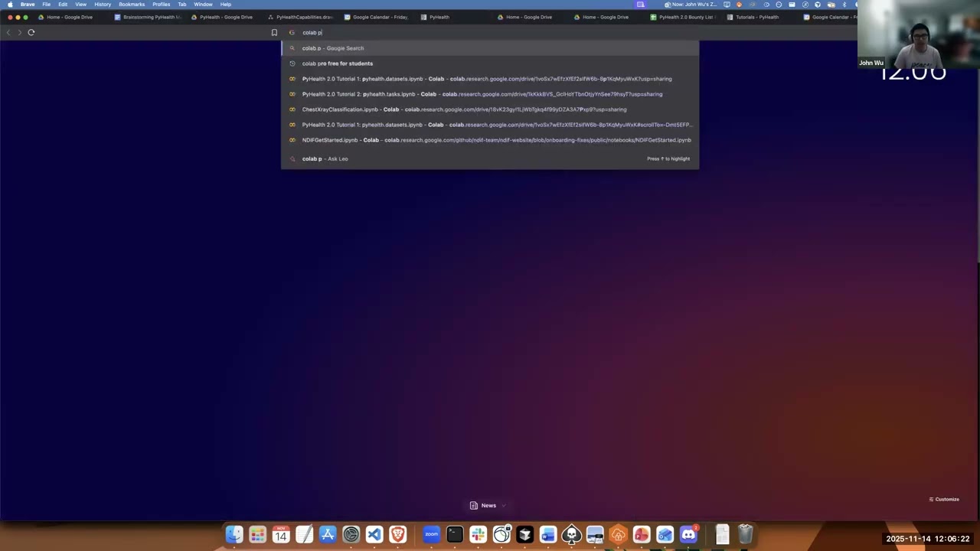Open PyHealth 2.0 Tutorial 2 pyhealth.tasks suggestion
Screen dimensions: 980x551
tap(490, 94)
